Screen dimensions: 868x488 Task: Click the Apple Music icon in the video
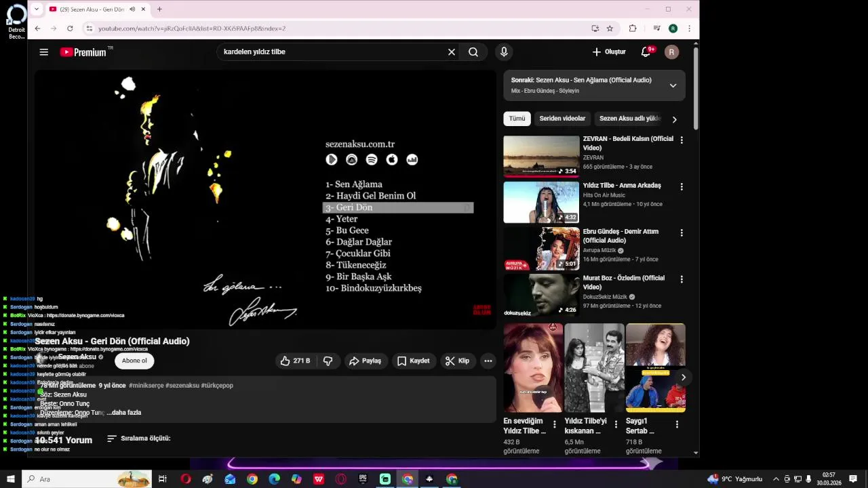pyautogui.click(x=392, y=159)
